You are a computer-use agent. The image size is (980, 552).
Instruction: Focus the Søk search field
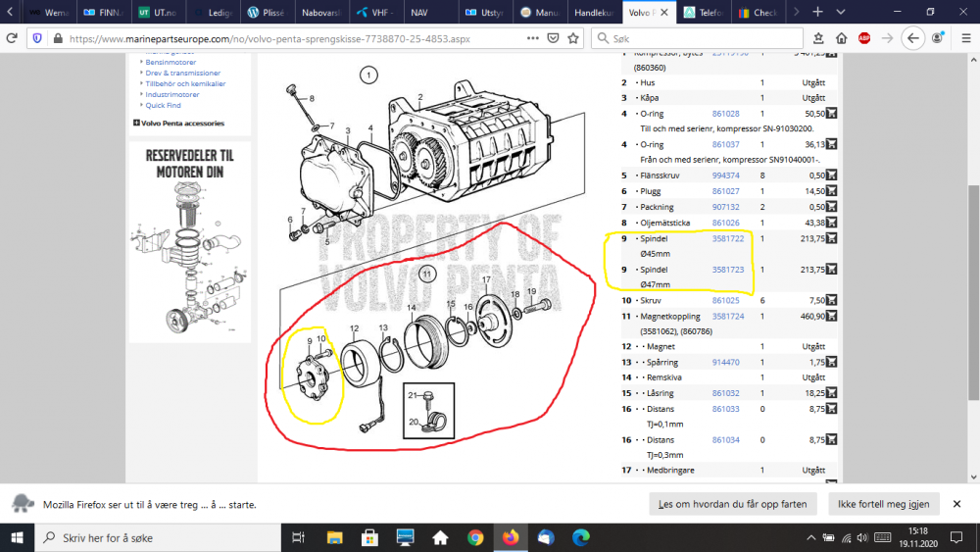pyautogui.click(x=697, y=38)
